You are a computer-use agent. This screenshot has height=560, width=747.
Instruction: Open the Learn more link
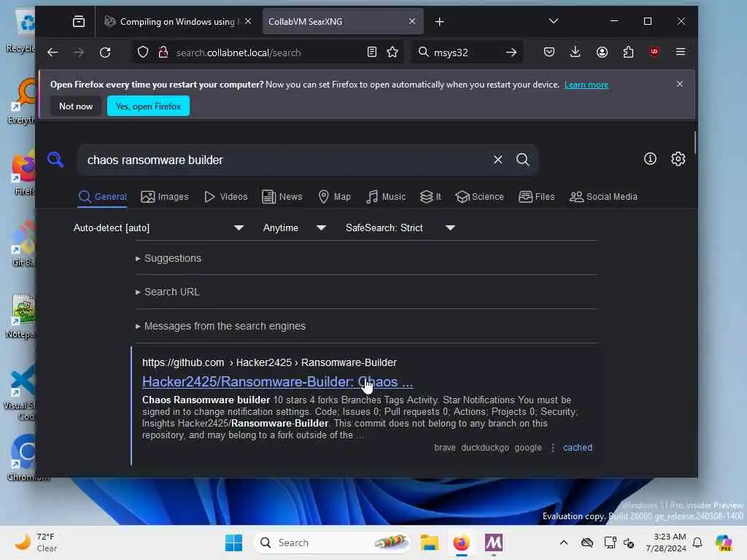click(586, 85)
